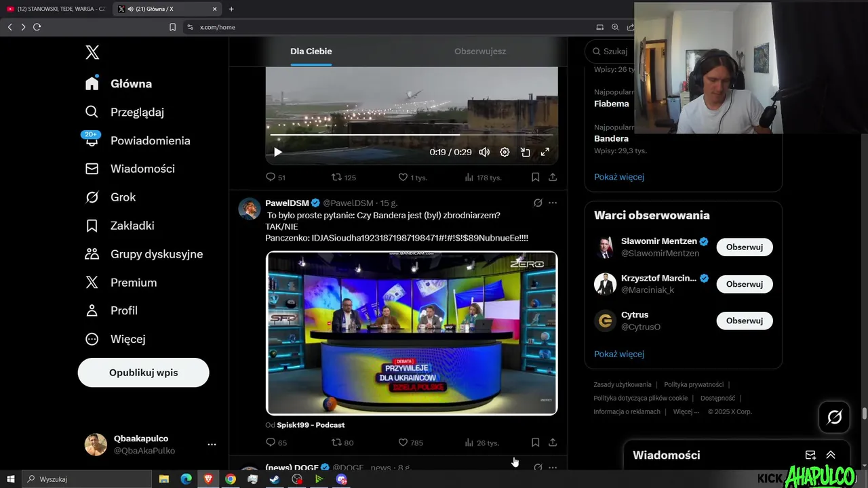Click the taskbar Wyszukaj search box

[x=86, y=479]
